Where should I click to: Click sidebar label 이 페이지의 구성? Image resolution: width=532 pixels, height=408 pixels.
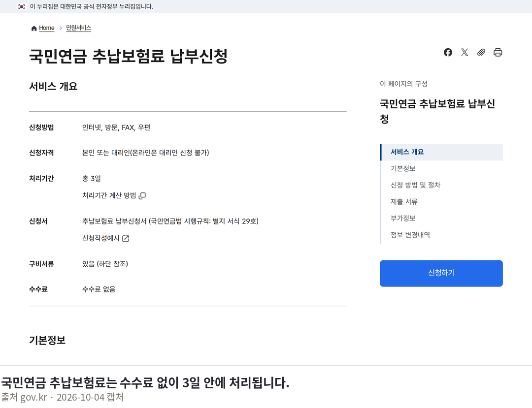click(403, 84)
